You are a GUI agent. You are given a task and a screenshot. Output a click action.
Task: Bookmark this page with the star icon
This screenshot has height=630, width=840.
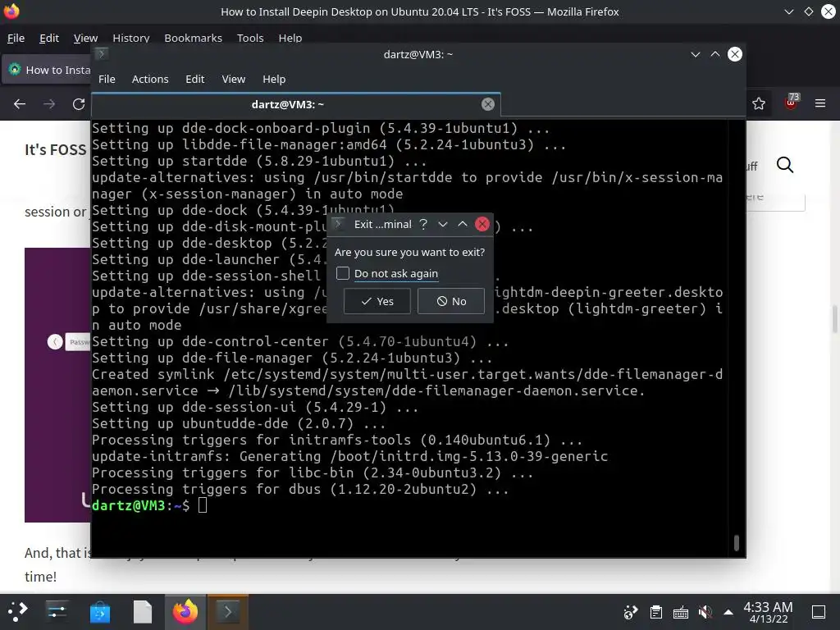tap(759, 103)
